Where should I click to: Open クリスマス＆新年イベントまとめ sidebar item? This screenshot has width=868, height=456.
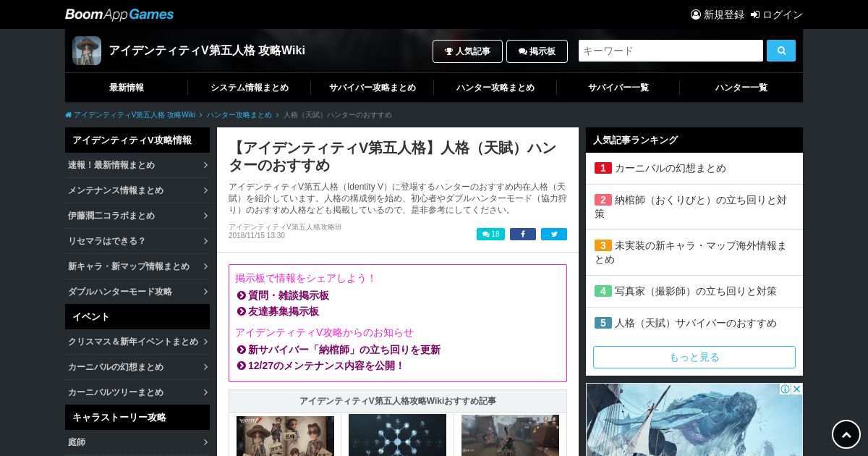click(x=137, y=342)
